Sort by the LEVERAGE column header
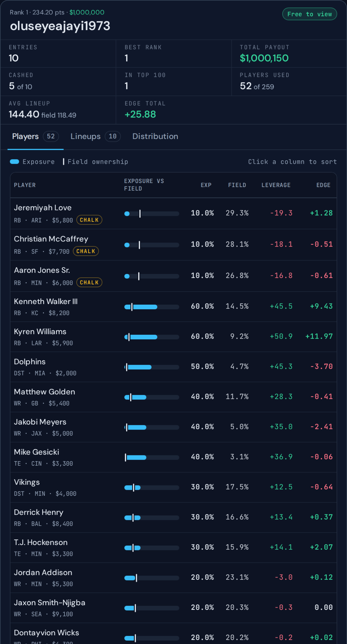 [x=276, y=185]
